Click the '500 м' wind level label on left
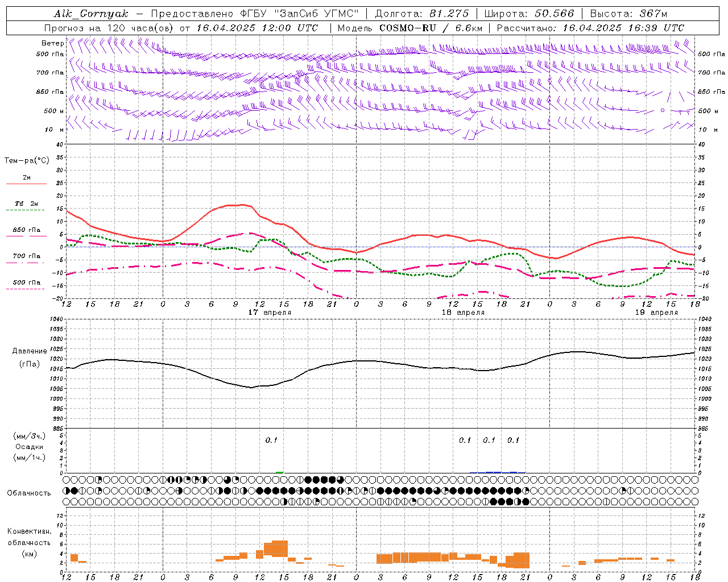Screen dimensions: 728x582 (x=54, y=111)
